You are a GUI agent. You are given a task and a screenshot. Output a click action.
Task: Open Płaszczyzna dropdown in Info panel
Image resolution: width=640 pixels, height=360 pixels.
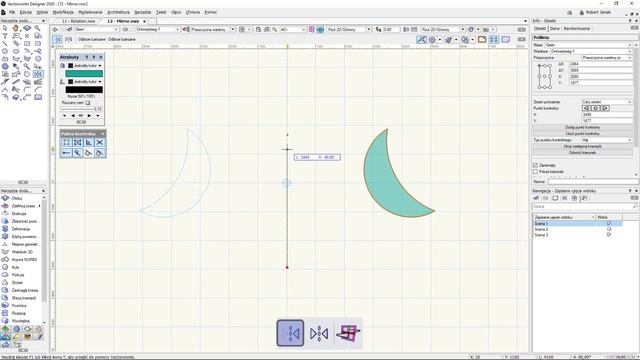tap(607, 58)
